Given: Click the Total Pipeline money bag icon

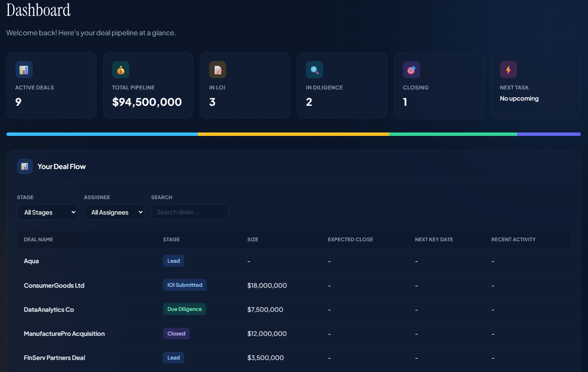Looking at the screenshot, I should pyautogui.click(x=121, y=70).
